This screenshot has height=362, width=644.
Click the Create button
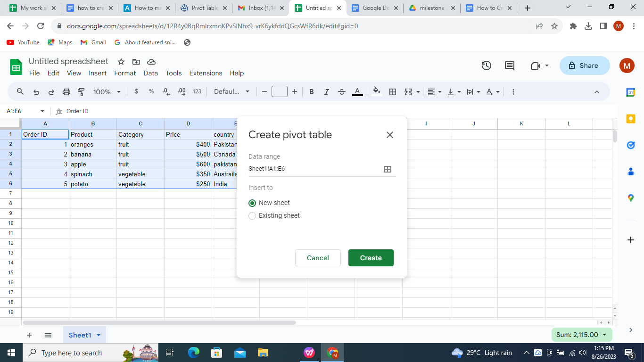click(x=371, y=258)
